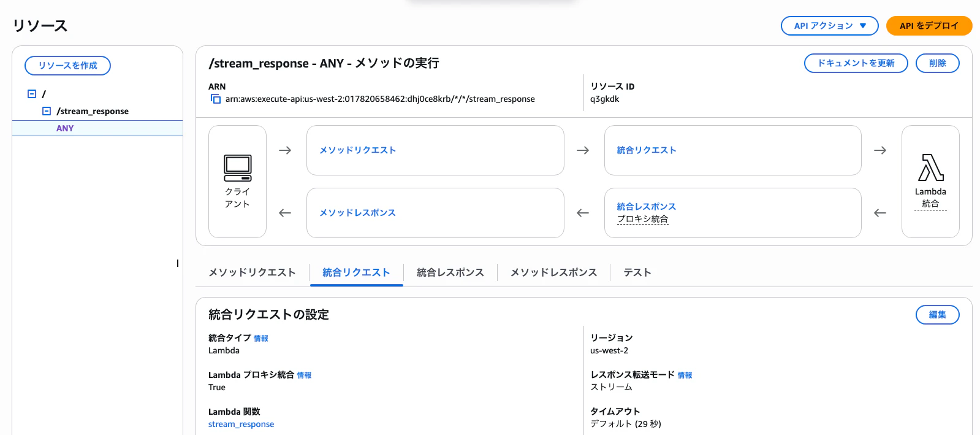Image resolution: width=980 pixels, height=435 pixels.
Task: Click the メソッドレスポンス box in the diagram
Action: click(x=435, y=213)
